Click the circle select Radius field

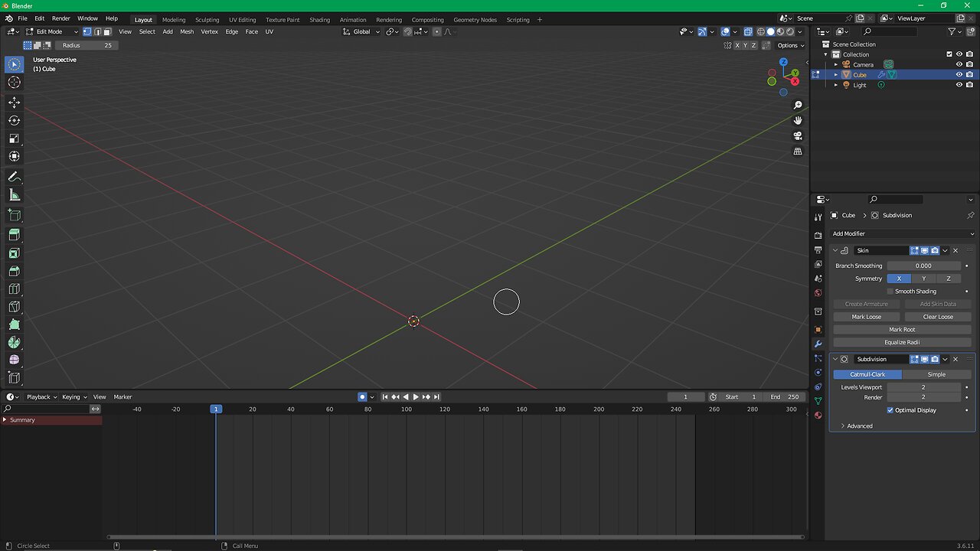(87, 45)
